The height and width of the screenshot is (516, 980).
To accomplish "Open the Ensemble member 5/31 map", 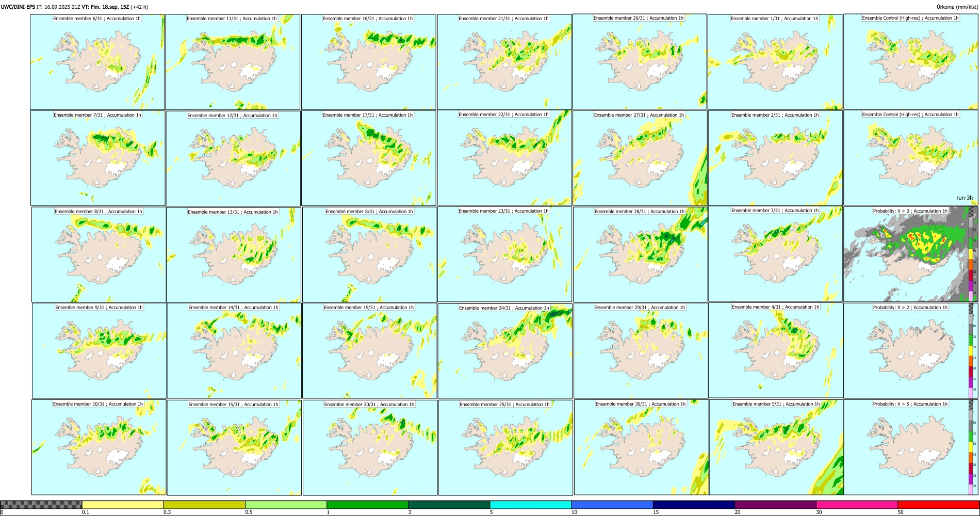I will click(x=776, y=447).
